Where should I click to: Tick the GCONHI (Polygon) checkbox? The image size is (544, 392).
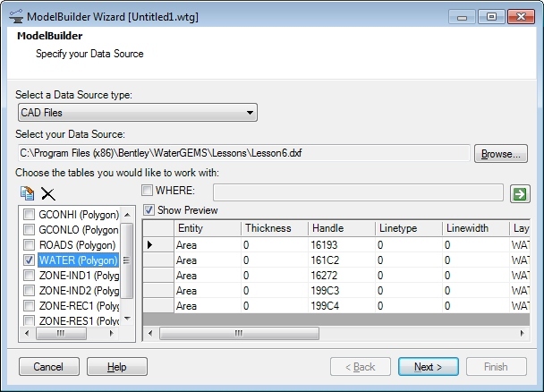[x=29, y=215]
